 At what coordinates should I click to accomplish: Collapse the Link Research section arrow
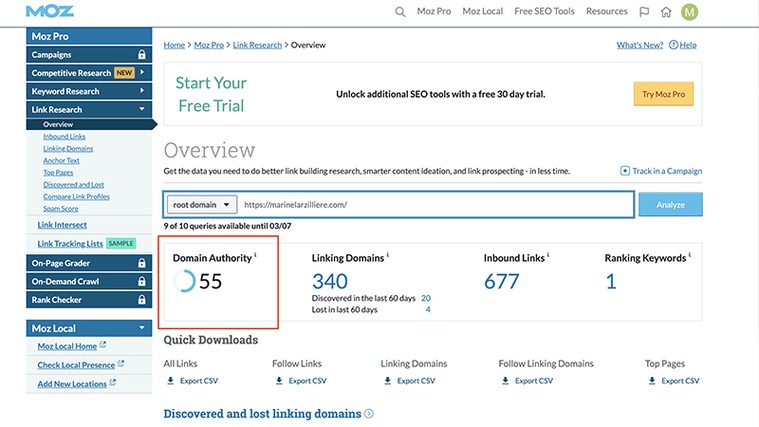click(x=142, y=109)
